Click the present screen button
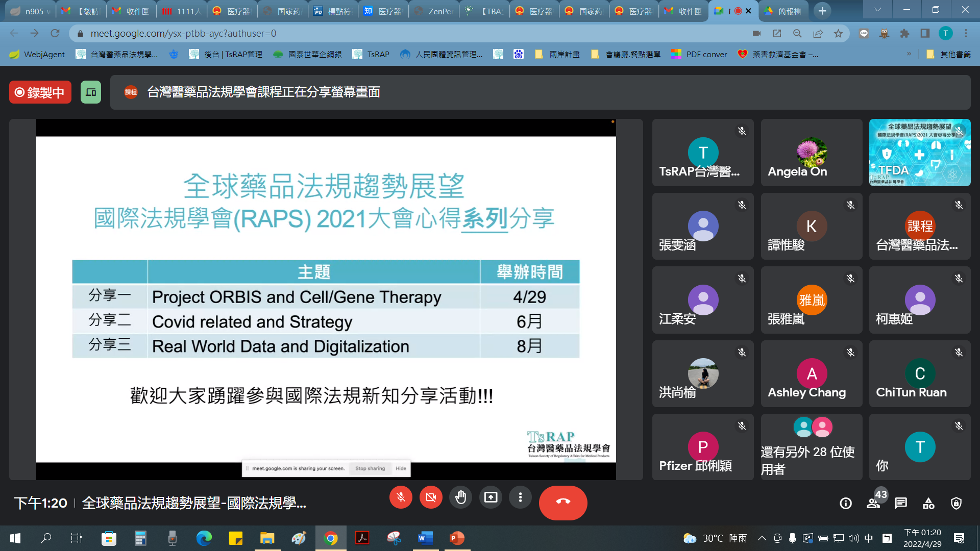The height and width of the screenshot is (551, 980). [x=491, y=497]
